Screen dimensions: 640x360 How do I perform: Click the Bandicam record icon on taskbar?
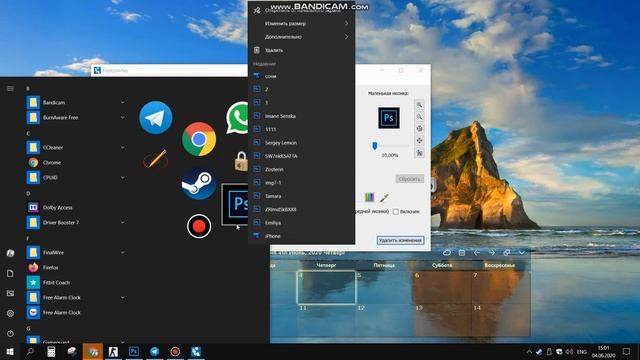pos(175,351)
